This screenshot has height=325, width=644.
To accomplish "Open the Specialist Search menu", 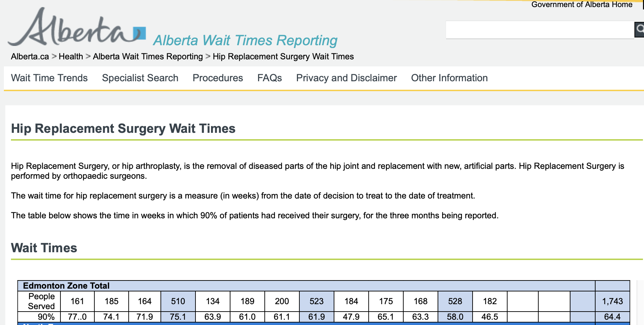I will point(140,78).
